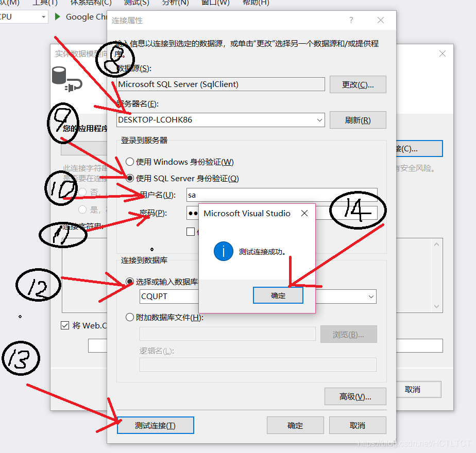Click the Google Chrome run target in toolbar
476x453 pixels.
[x=86, y=17]
